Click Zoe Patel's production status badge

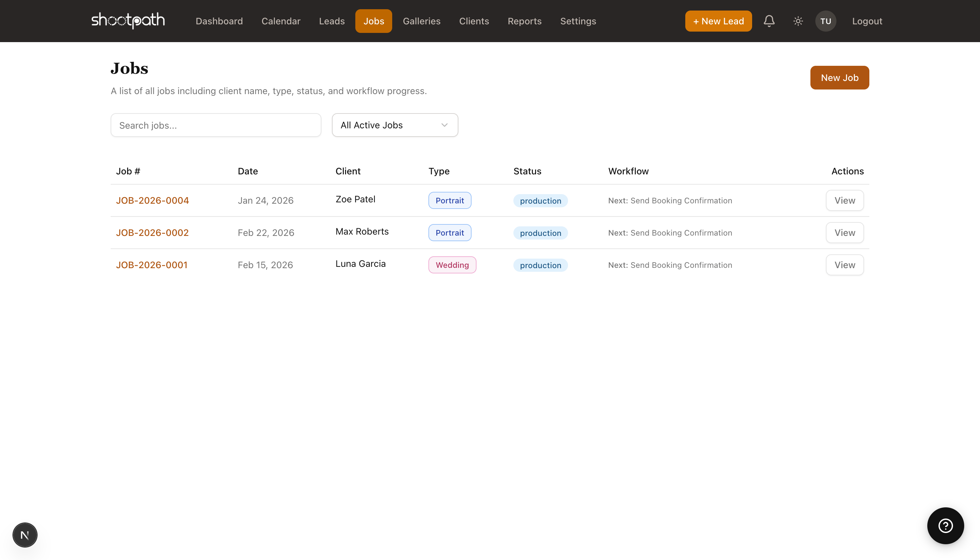[x=540, y=201]
